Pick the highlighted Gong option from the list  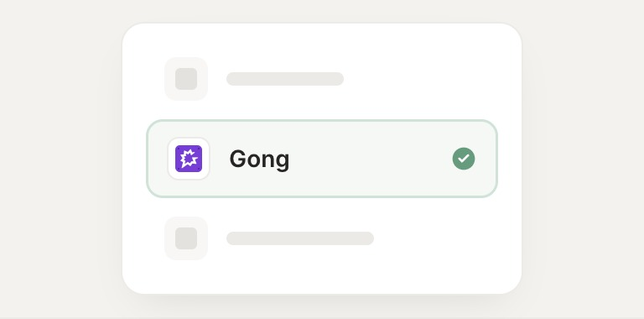pyautogui.click(x=322, y=159)
